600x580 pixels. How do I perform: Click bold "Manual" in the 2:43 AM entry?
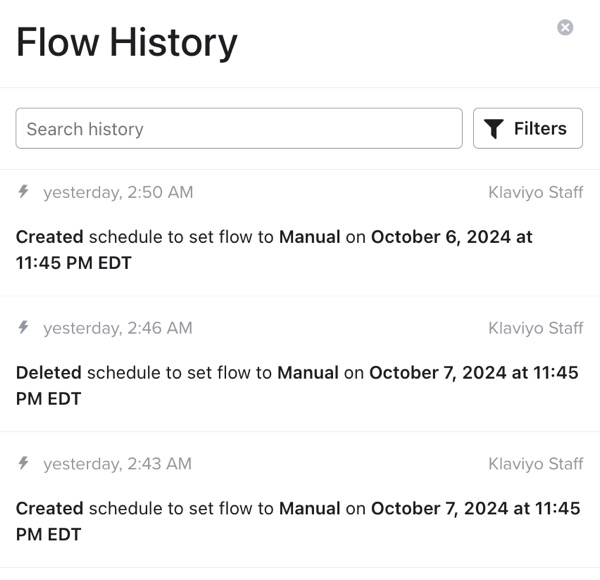tap(310, 508)
